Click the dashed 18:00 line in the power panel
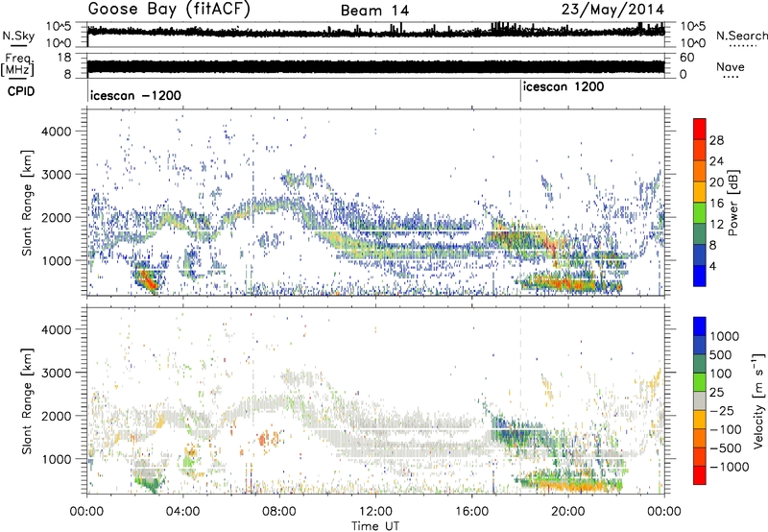This screenshot has width=768, height=532. 520,203
